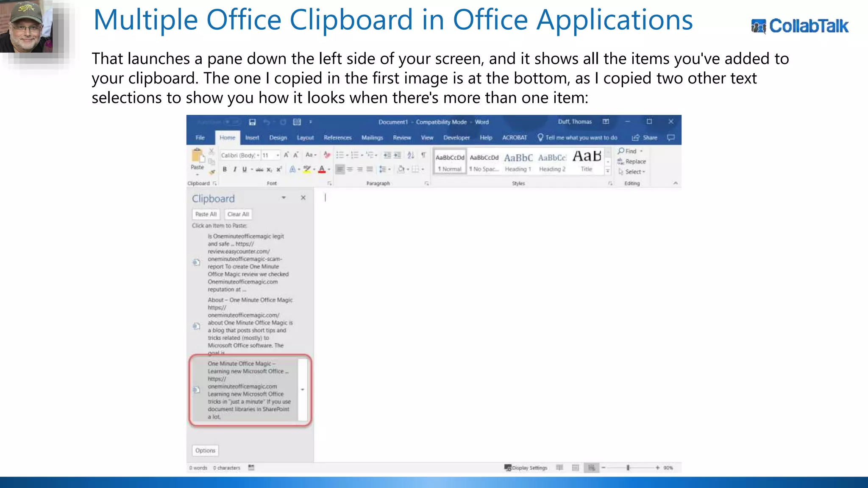Click the Save icon in Quick Access Toolbar
868x488 pixels.
[252, 122]
